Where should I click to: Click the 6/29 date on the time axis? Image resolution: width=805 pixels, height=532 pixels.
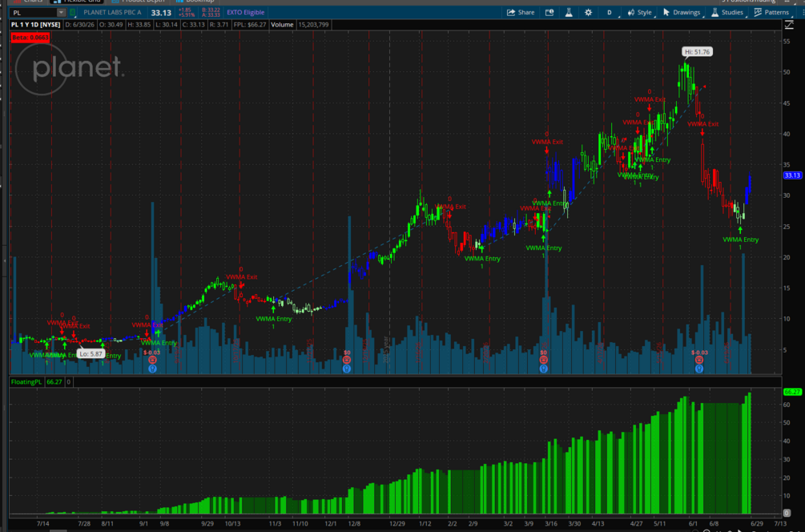tap(756, 524)
